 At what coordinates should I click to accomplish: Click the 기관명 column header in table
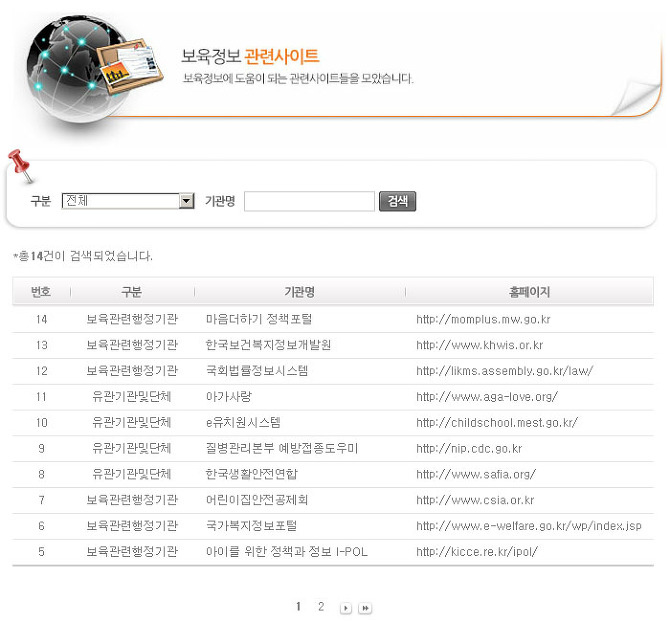300,292
